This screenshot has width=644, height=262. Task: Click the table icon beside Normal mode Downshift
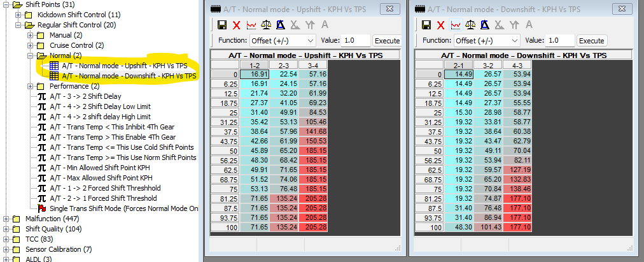(x=54, y=76)
